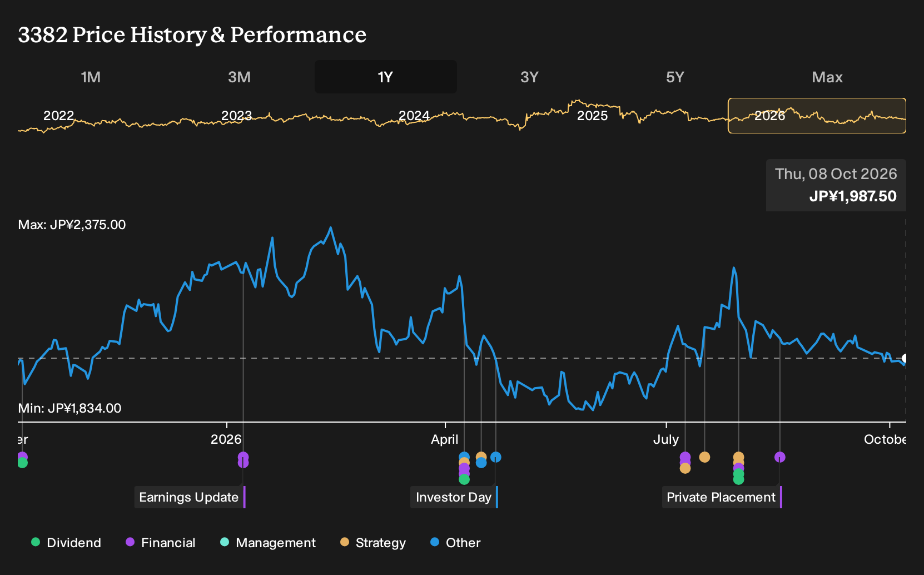Toggle the Other legend filter
Image resolution: width=924 pixels, height=575 pixels.
[455, 543]
